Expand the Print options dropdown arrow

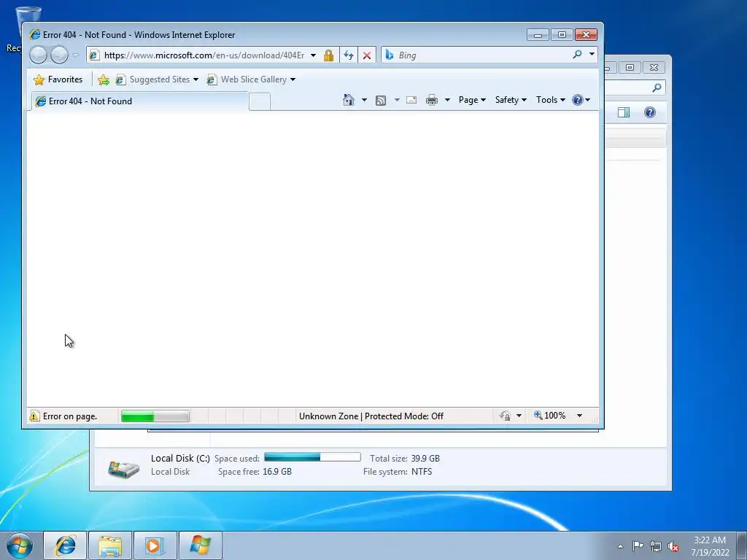point(447,100)
